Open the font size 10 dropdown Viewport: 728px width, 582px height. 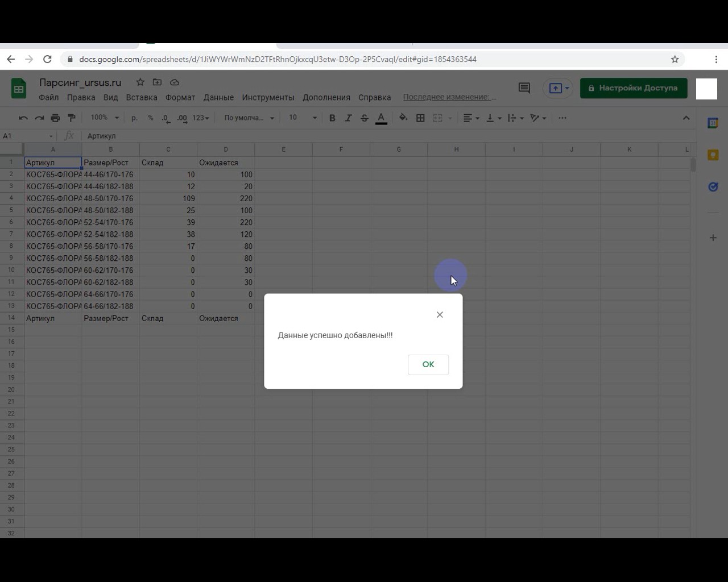coord(303,118)
